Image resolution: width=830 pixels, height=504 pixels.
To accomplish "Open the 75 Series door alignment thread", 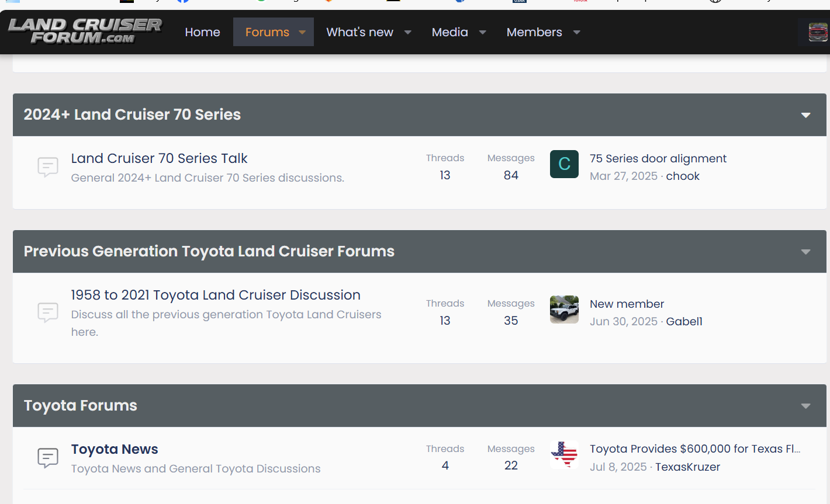I will (x=658, y=158).
